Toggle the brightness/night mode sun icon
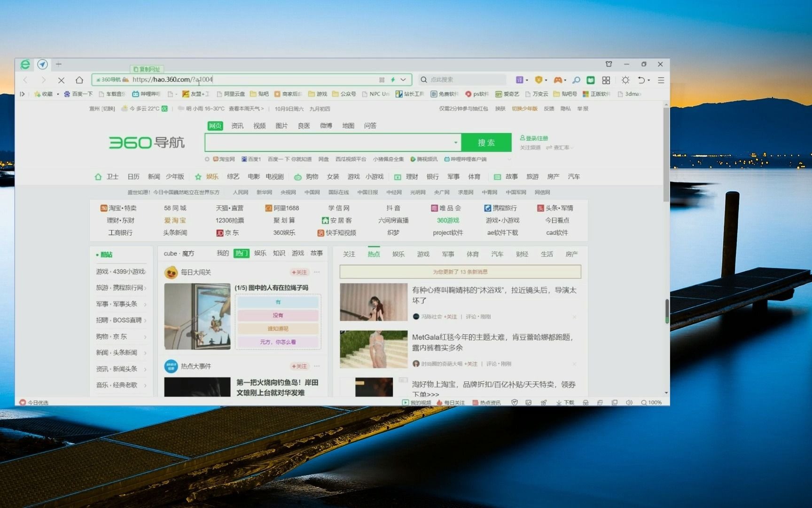 click(x=625, y=80)
